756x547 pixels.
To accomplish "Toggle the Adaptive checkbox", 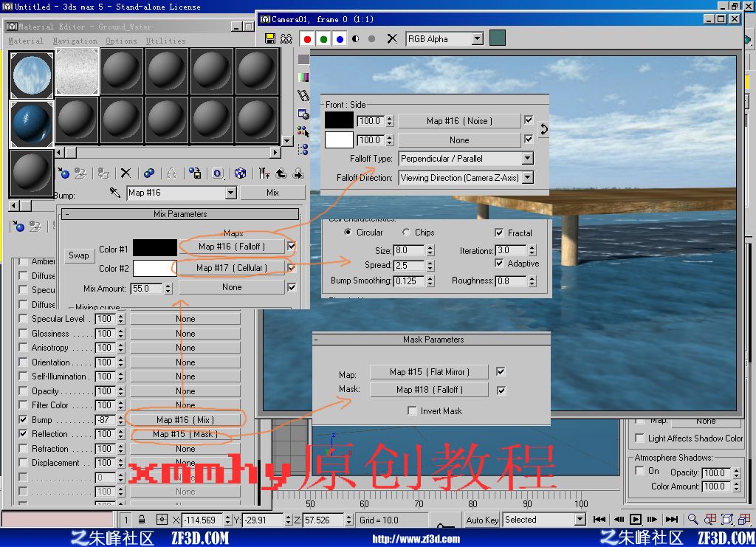I will tap(499, 263).
